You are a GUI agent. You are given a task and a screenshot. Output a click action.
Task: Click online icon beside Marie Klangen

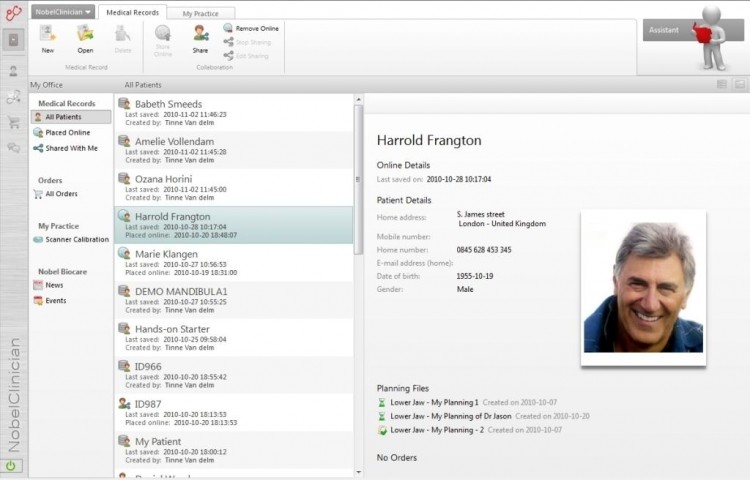coord(124,253)
